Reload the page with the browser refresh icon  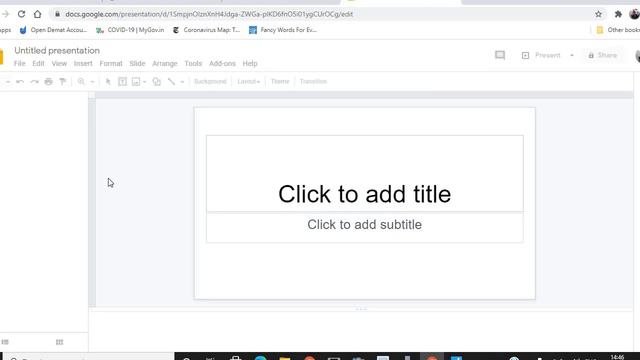21,14
